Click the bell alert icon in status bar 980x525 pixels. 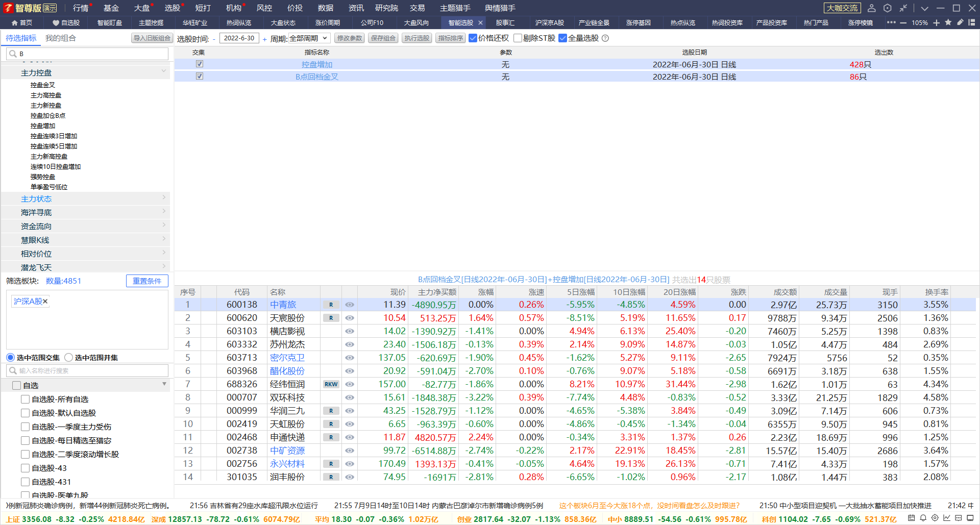(x=923, y=518)
